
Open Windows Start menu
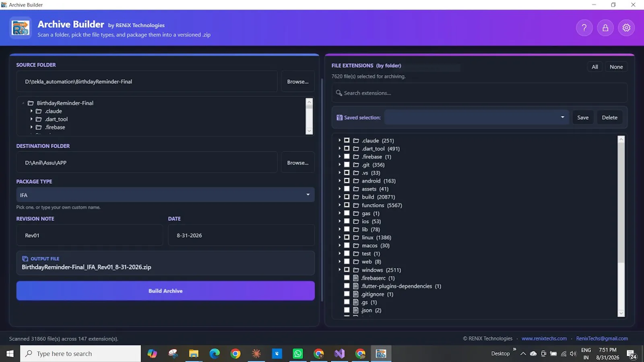tap(10, 354)
